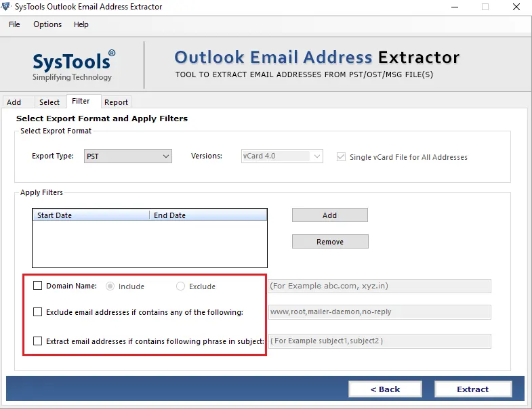
Task: Click the subject phrase example input field
Action: coord(380,341)
